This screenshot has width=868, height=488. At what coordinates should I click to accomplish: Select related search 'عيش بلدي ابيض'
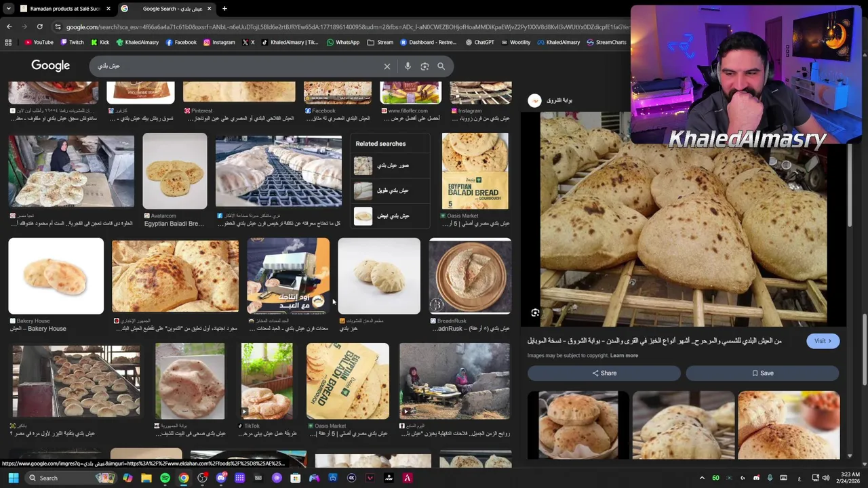(391, 216)
